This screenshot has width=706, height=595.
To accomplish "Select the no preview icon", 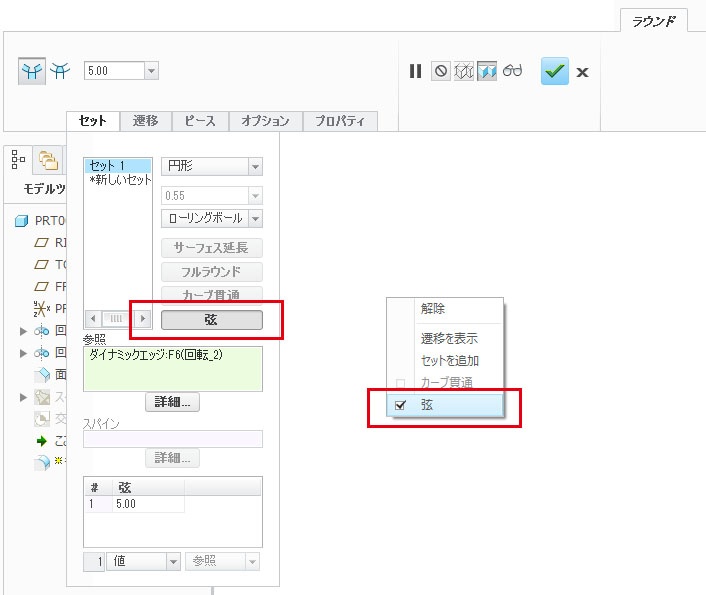I will pos(440,71).
